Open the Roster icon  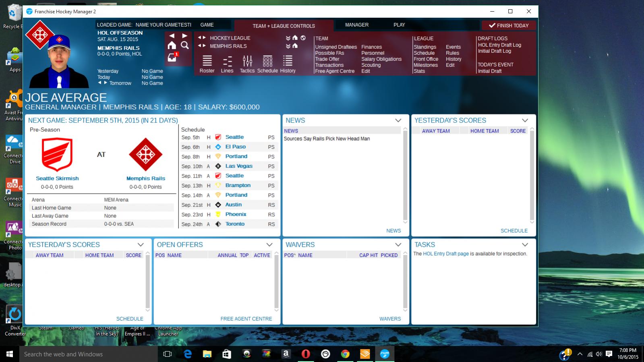click(207, 61)
